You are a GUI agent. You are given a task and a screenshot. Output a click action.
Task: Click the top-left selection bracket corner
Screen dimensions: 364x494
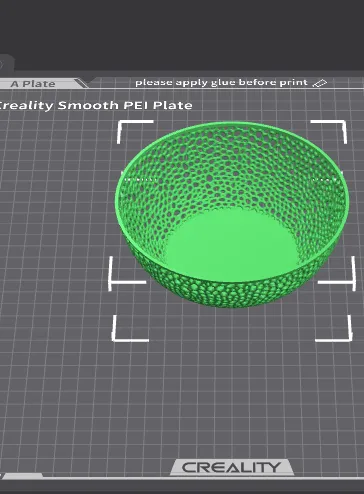point(135,132)
